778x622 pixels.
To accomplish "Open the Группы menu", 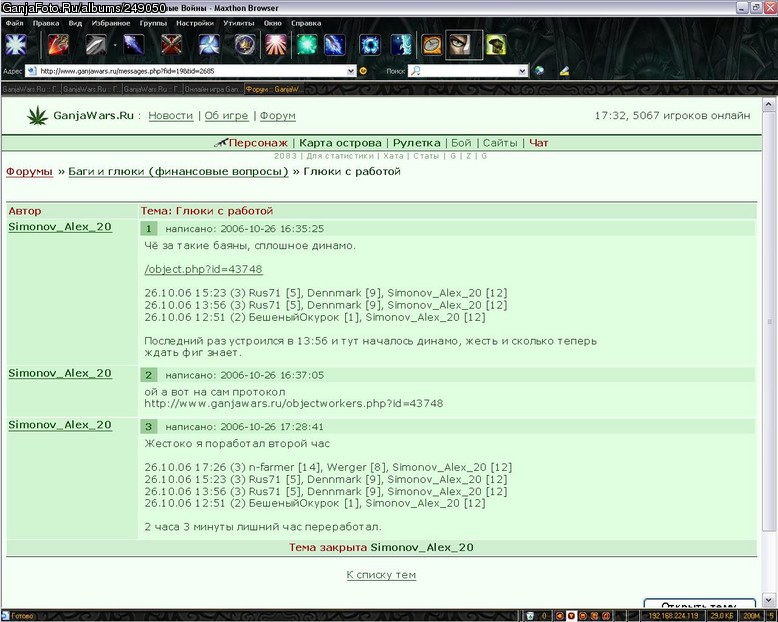I will (x=153, y=23).
